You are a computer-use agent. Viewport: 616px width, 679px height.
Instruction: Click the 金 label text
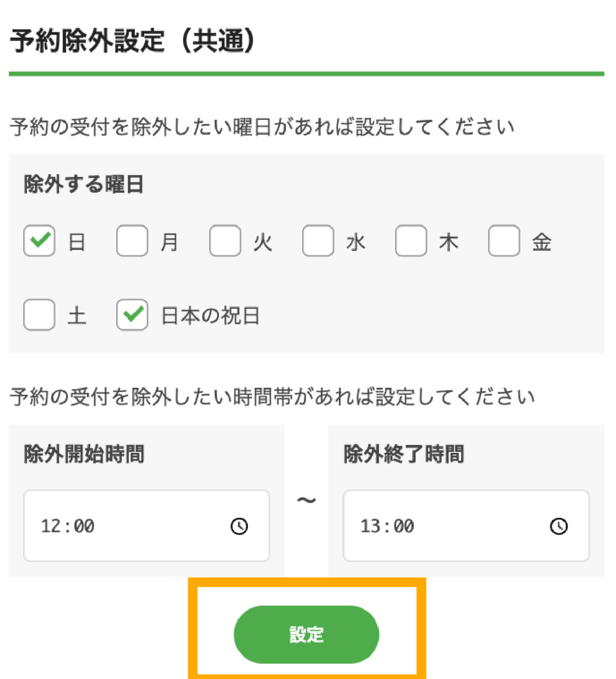(541, 242)
